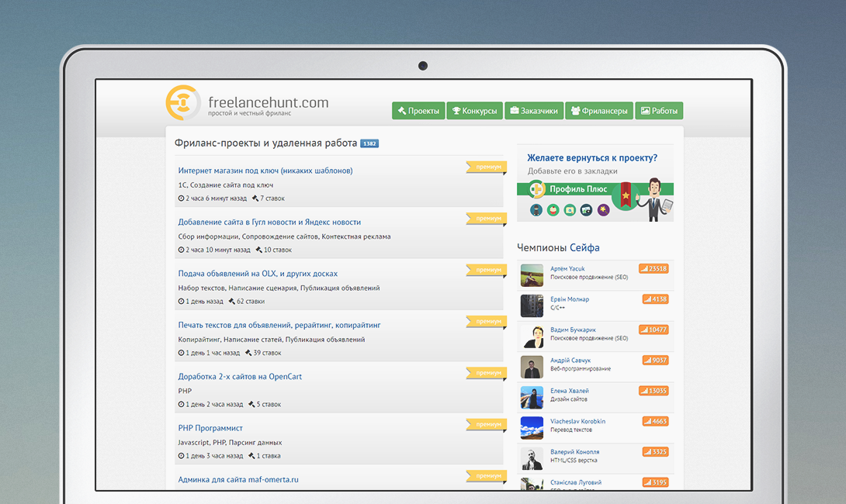846x504 pixels.
Task: Click the orange 9037 rating badge
Action: (655, 360)
